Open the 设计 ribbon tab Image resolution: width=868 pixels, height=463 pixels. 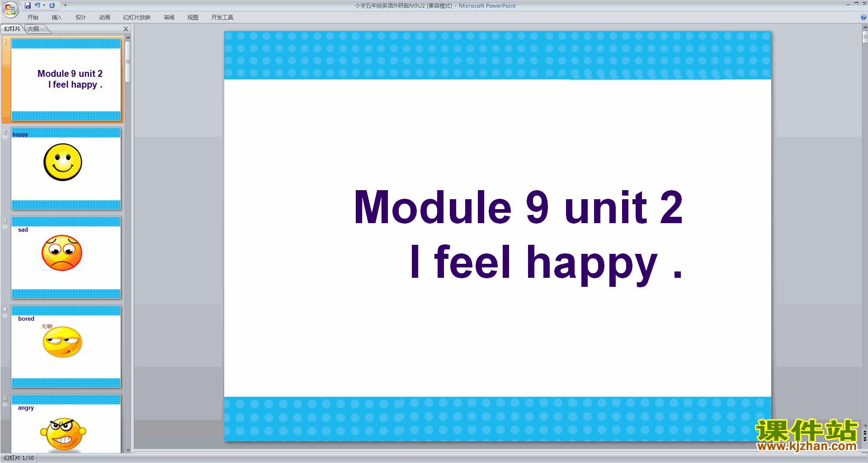(80, 18)
